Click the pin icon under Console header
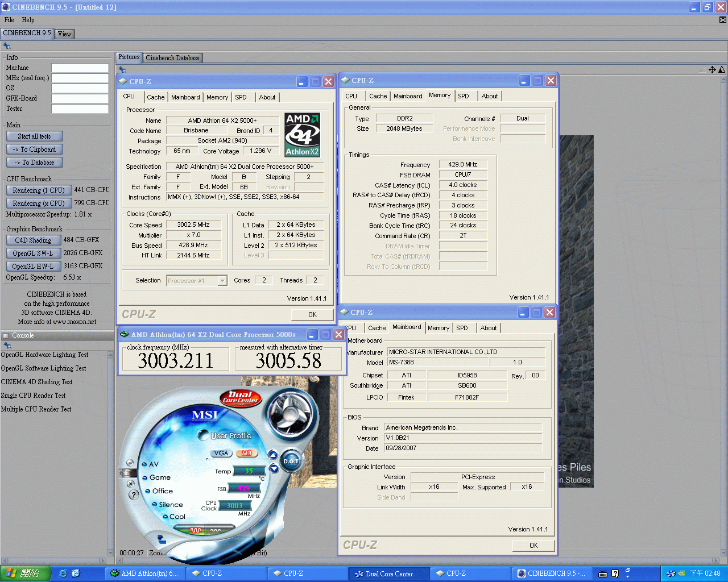This screenshot has height=582, width=728. 7,345
